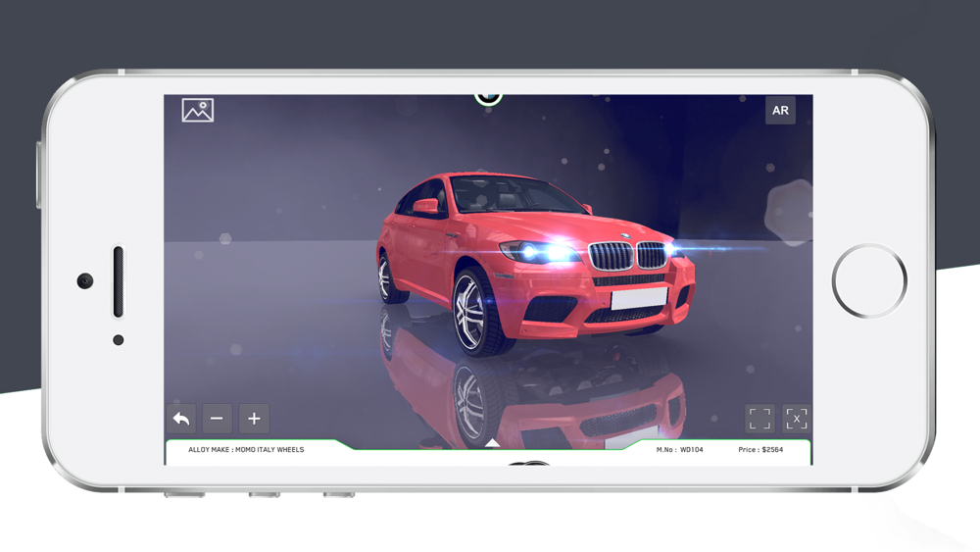Tap the iPhone home button
980x552 pixels.
point(868,280)
